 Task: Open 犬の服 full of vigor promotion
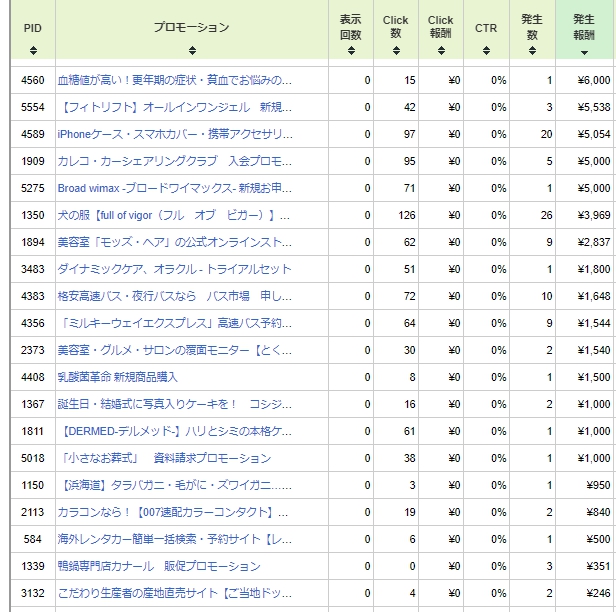[x=174, y=215]
